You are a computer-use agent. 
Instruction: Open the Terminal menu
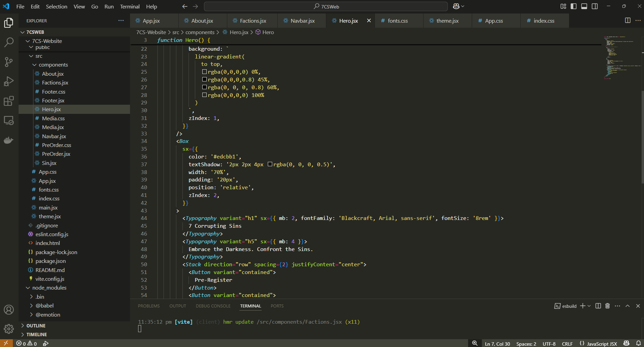click(x=130, y=6)
